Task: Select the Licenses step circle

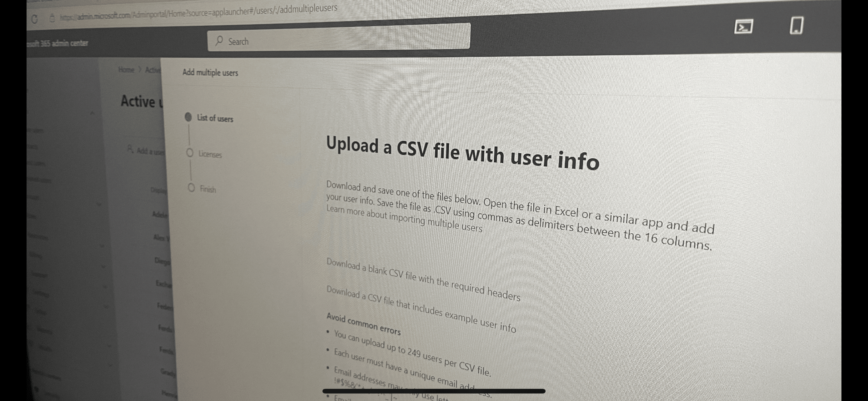Action: click(x=190, y=153)
